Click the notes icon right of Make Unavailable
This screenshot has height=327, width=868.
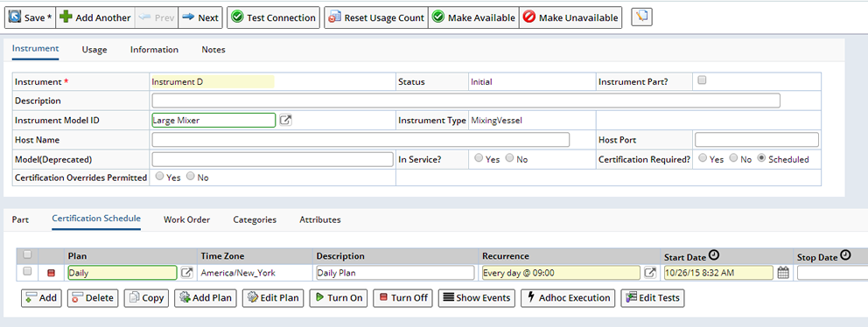tap(641, 17)
